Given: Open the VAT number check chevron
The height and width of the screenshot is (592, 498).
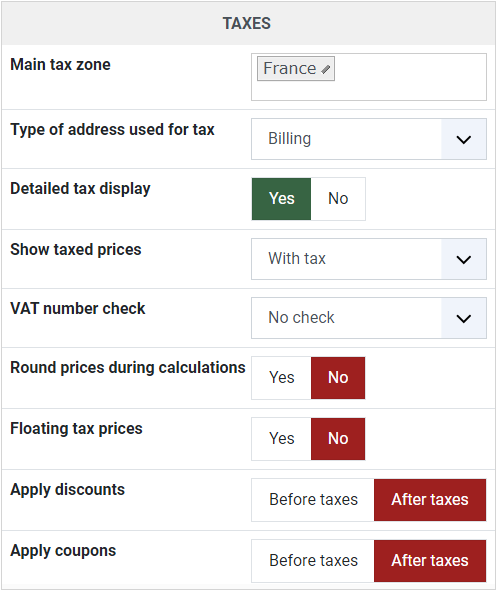Looking at the screenshot, I should 464,318.
